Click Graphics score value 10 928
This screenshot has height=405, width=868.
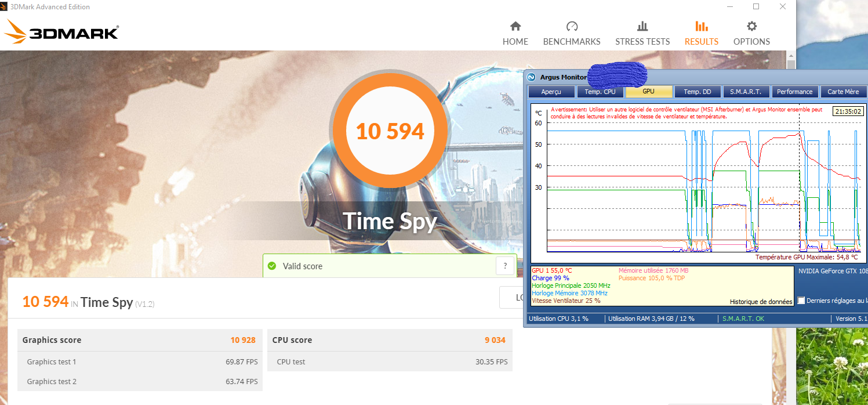pyautogui.click(x=243, y=340)
